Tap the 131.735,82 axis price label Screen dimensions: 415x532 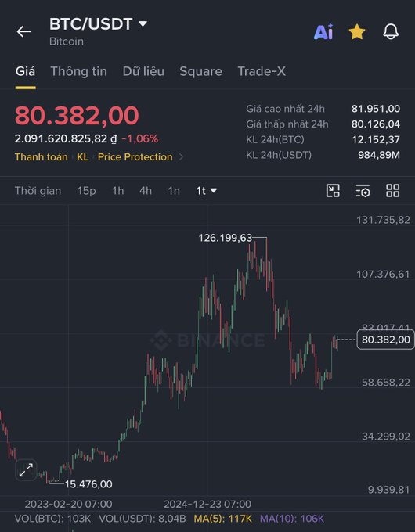click(383, 220)
